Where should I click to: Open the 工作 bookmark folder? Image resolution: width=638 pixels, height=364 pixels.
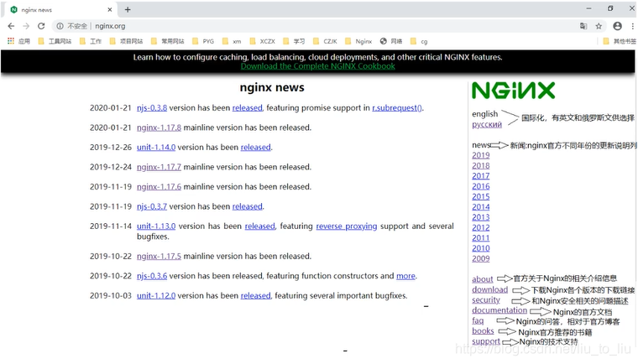(91, 41)
